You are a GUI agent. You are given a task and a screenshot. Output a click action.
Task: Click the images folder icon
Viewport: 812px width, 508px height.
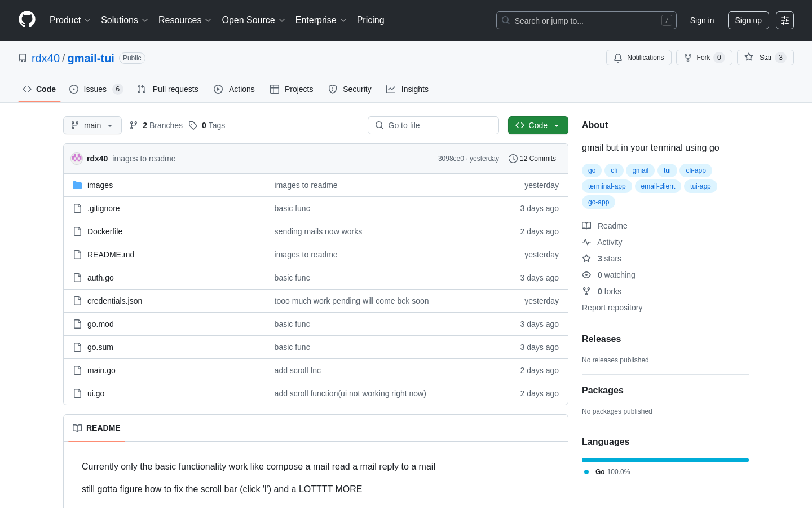pyautogui.click(x=77, y=185)
